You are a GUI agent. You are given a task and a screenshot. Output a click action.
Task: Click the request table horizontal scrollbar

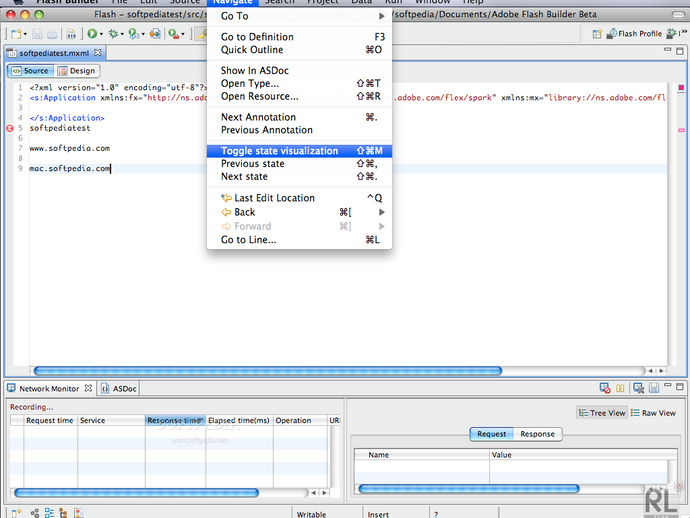pos(136,492)
